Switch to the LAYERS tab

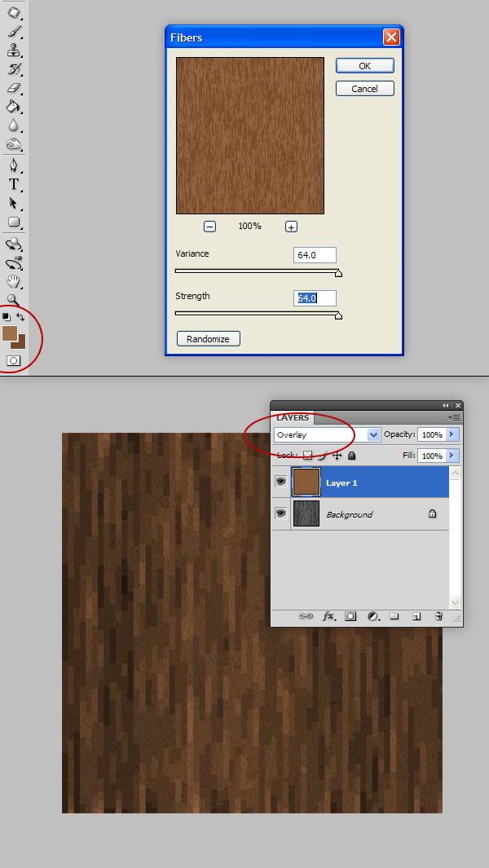click(x=293, y=418)
